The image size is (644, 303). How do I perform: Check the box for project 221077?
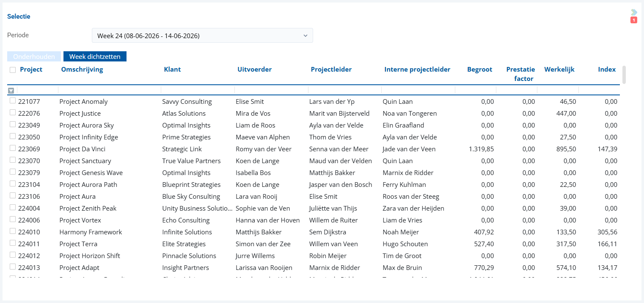pyautogui.click(x=13, y=101)
